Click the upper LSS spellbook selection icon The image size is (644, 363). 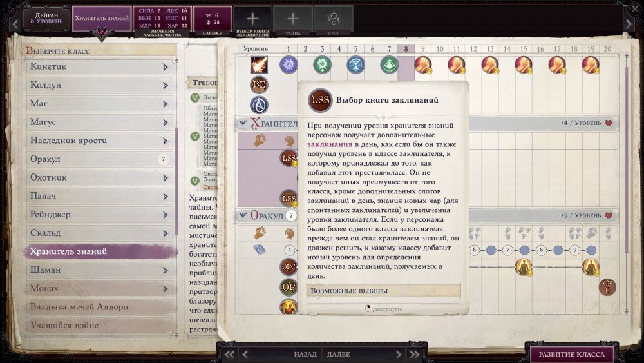[x=289, y=158]
